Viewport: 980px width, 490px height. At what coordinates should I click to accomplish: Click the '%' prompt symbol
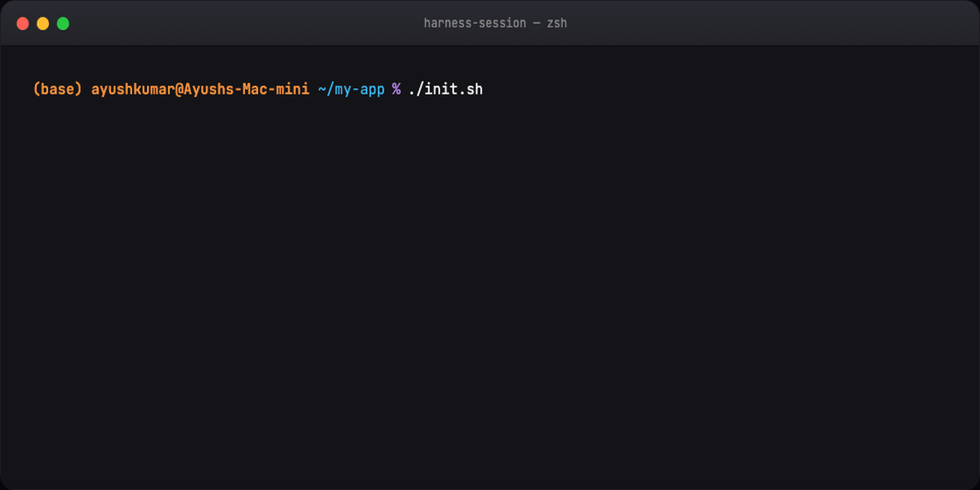[x=396, y=89]
